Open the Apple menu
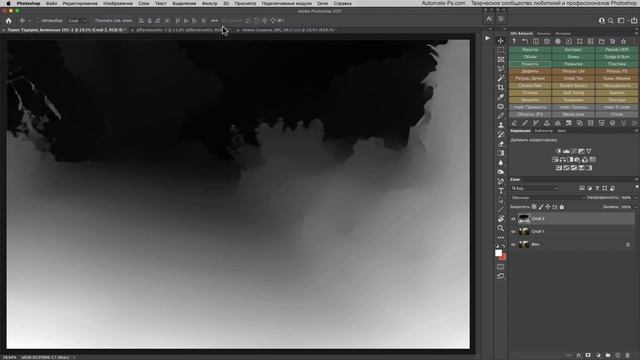Image resolution: width=640 pixels, height=360 pixels. pos(8,3)
